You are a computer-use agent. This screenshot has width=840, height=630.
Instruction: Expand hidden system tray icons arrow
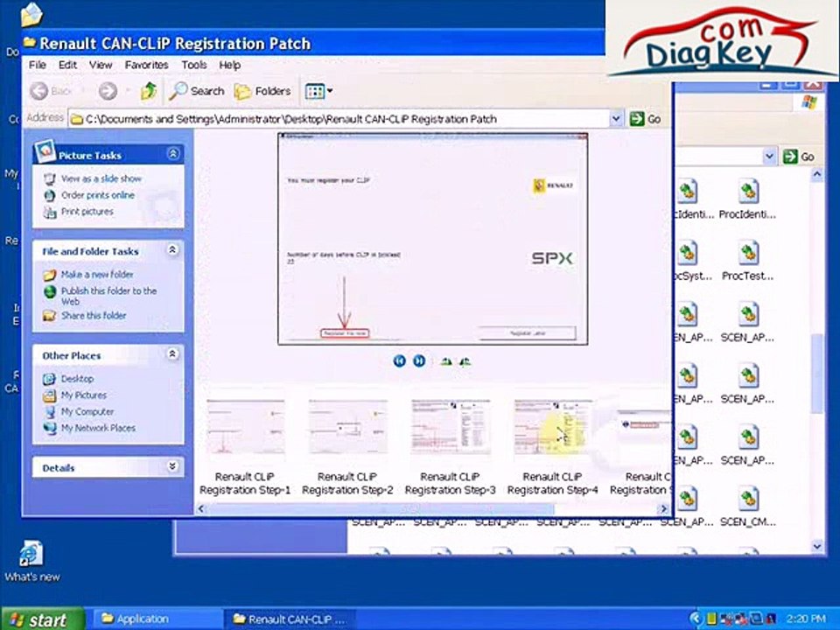click(696, 619)
